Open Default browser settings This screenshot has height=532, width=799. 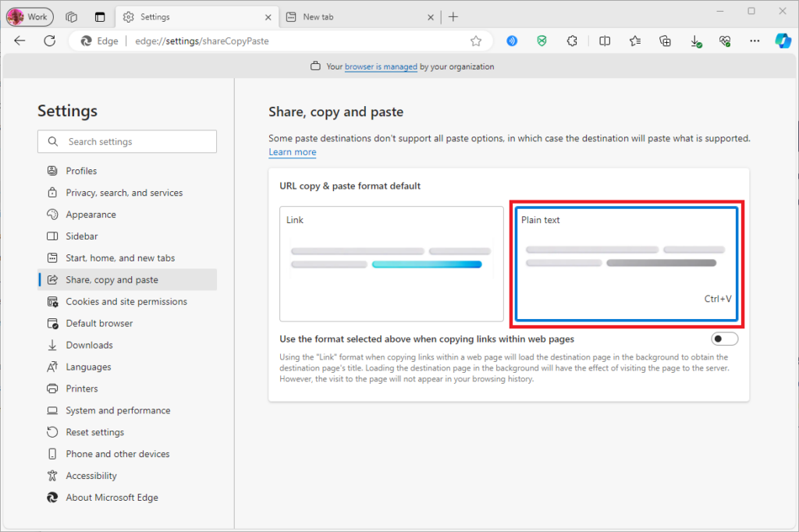coord(127,324)
